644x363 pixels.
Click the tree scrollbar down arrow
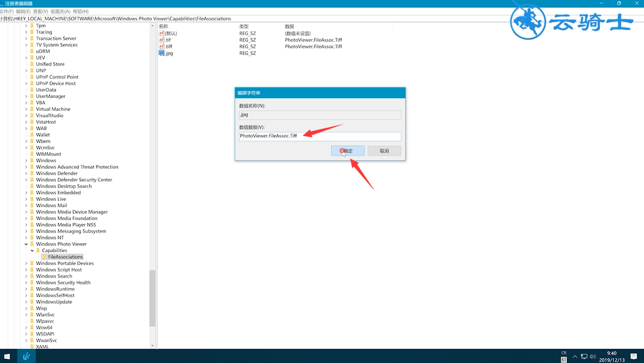[x=152, y=346]
